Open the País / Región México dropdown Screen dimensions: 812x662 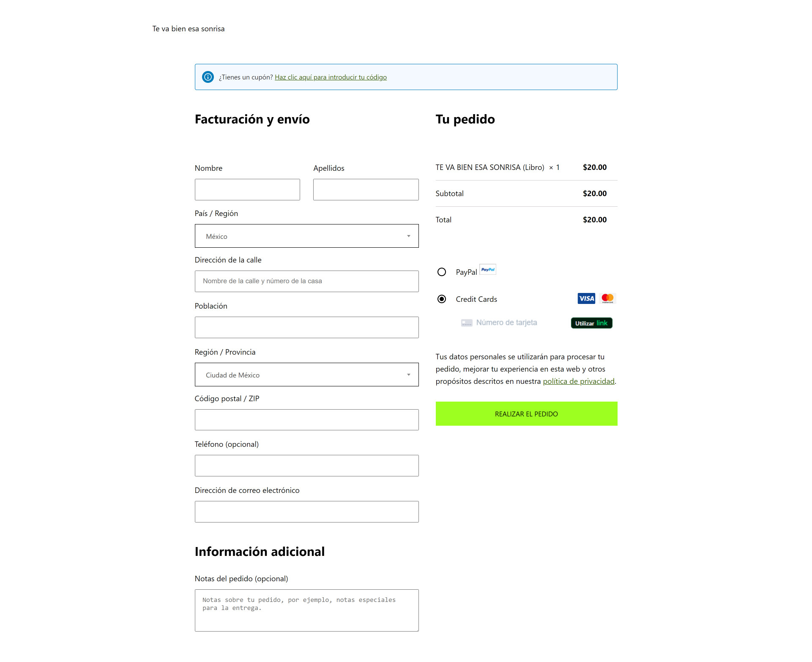(306, 236)
